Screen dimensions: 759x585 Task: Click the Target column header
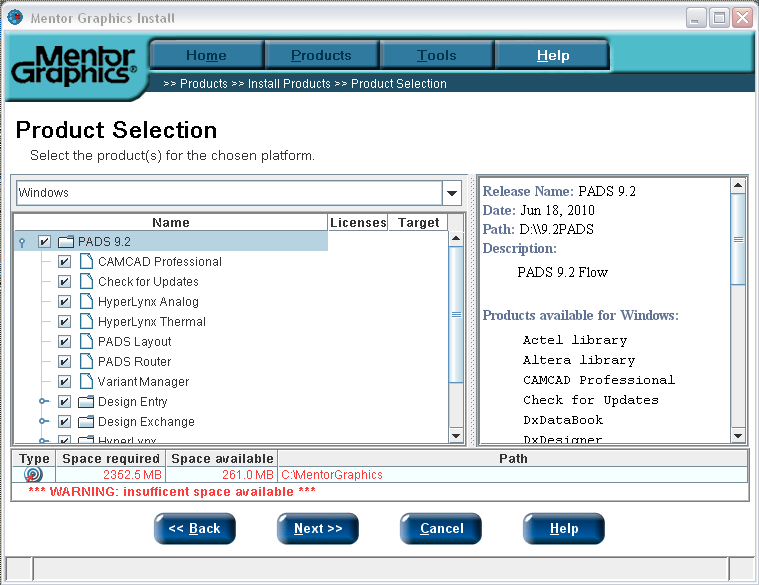418,223
